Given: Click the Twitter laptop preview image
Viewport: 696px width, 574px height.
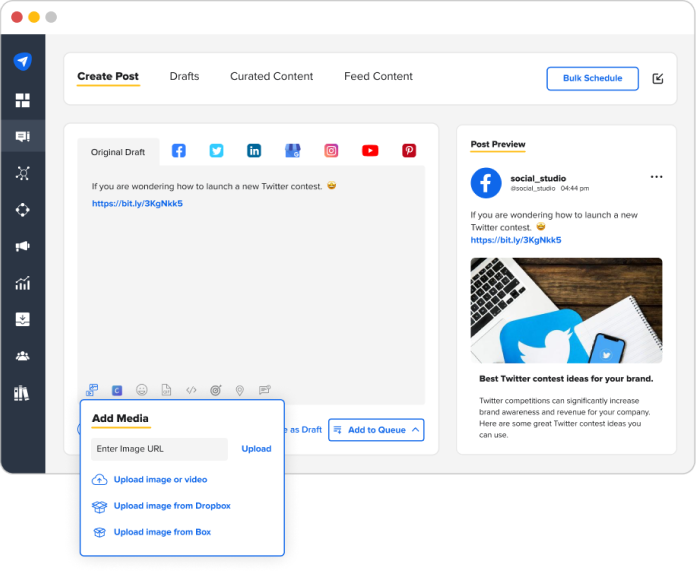Looking at the screenshot, I should pos(566,310).
